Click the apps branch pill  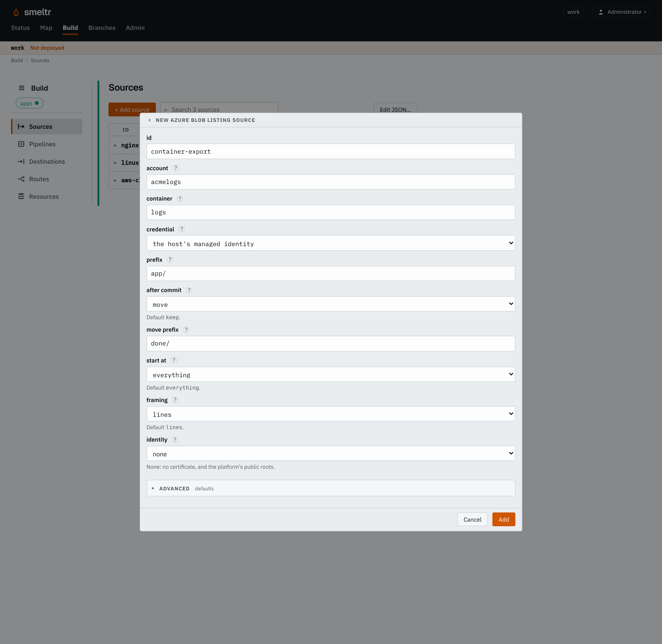[30, 103]
